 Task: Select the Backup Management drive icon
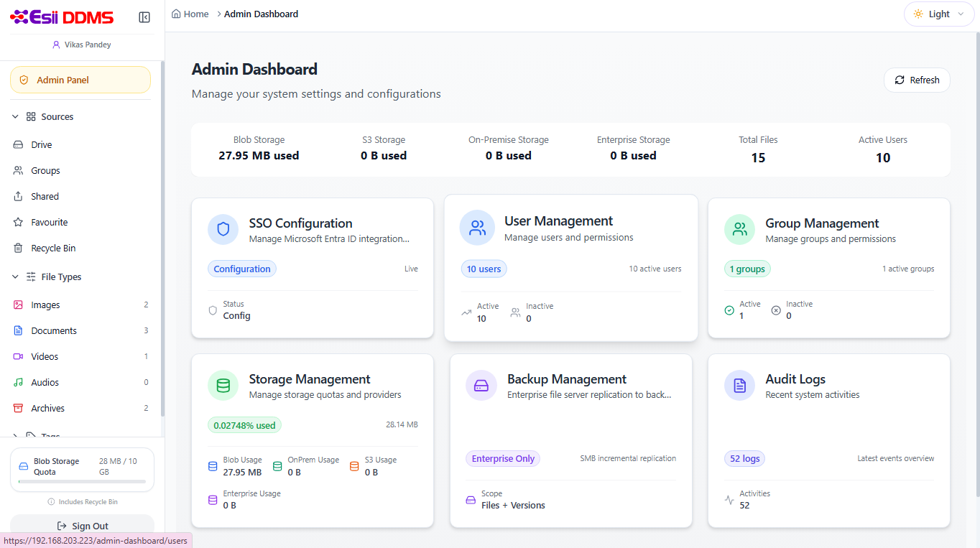tap(481, 386)
